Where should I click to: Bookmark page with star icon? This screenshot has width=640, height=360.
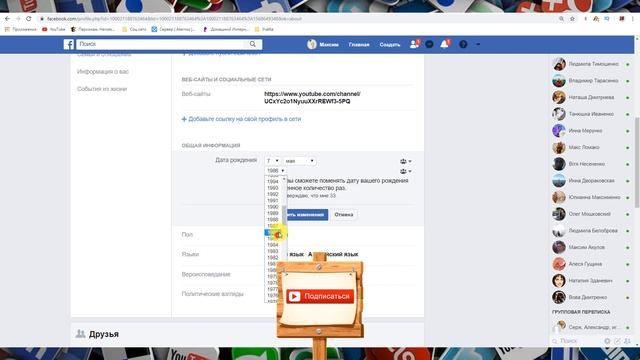click(572, 19)
